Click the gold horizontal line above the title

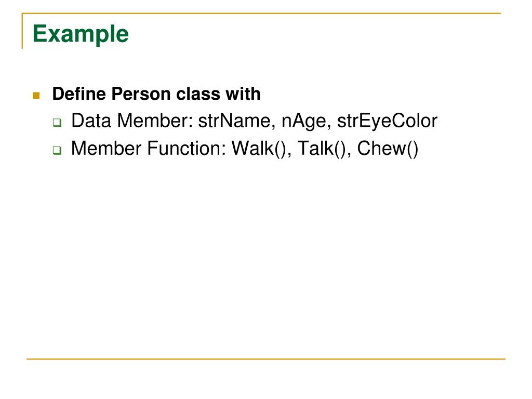(x=261, y=13)
